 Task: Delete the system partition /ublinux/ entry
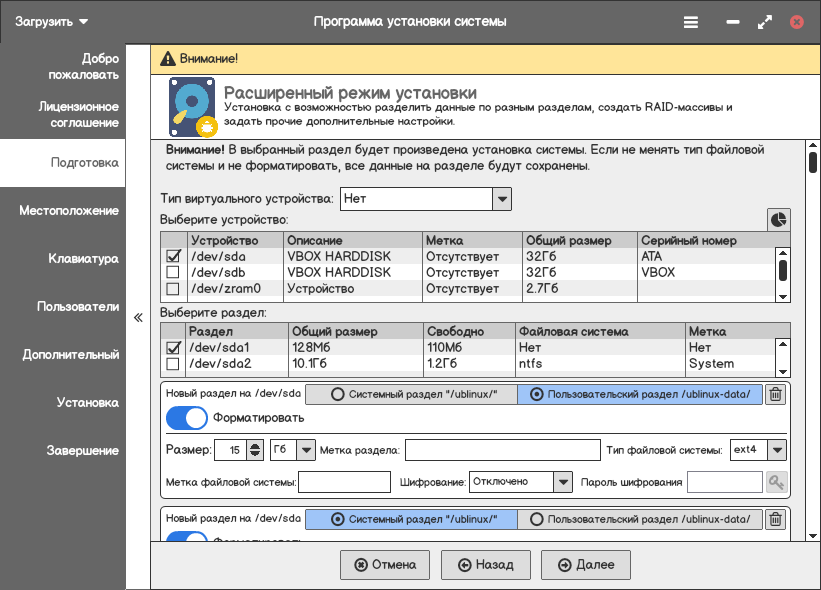point(775,519)
